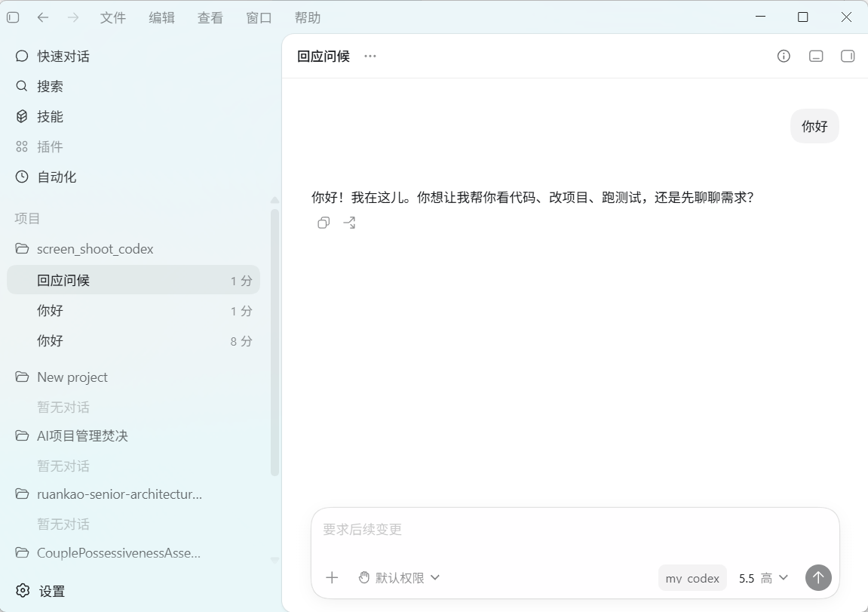Viewport: 868px width, 612px height.
Task: Open the 帮助 menu
Action: 308,17
